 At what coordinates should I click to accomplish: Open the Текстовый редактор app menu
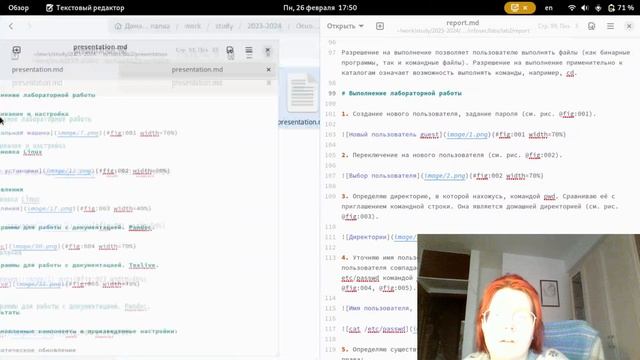(x=85, y=8)
